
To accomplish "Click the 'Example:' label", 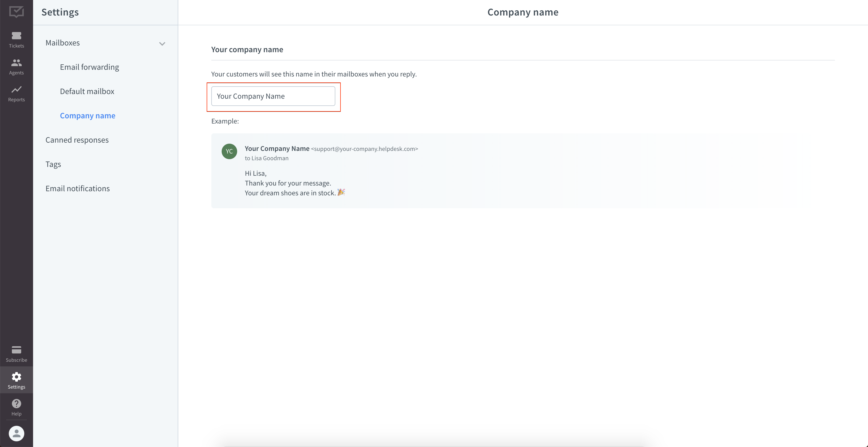I will point(225,121).
